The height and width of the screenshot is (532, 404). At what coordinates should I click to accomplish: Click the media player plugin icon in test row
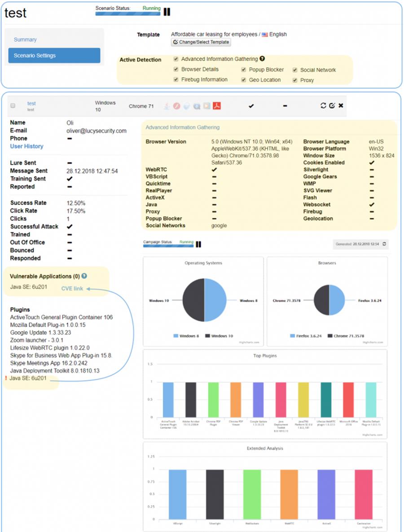click(206, 106)
